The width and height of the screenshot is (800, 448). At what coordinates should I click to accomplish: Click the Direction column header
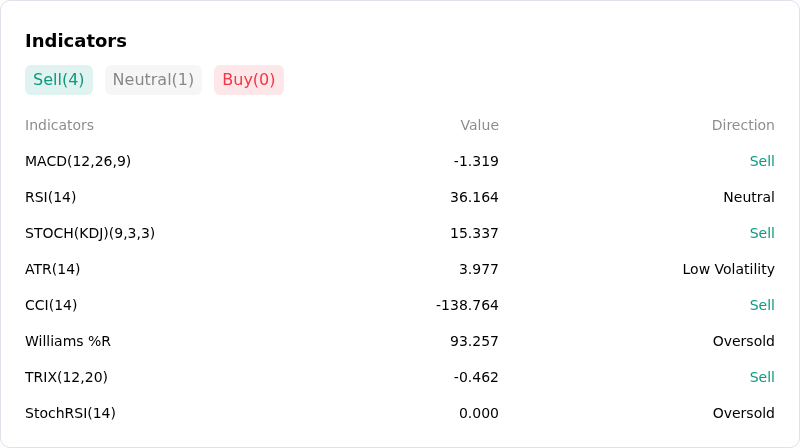743,125
